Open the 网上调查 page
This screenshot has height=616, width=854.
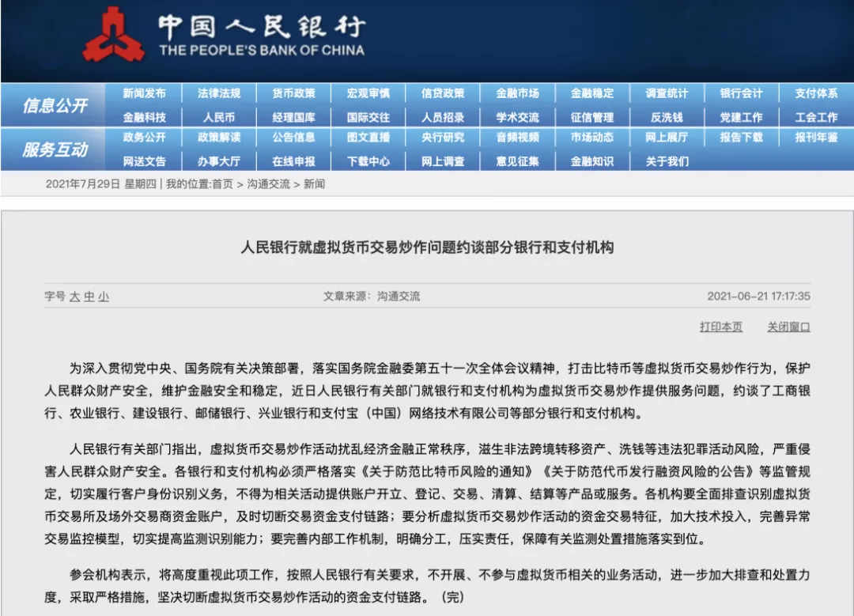click(x=442, y=161)
